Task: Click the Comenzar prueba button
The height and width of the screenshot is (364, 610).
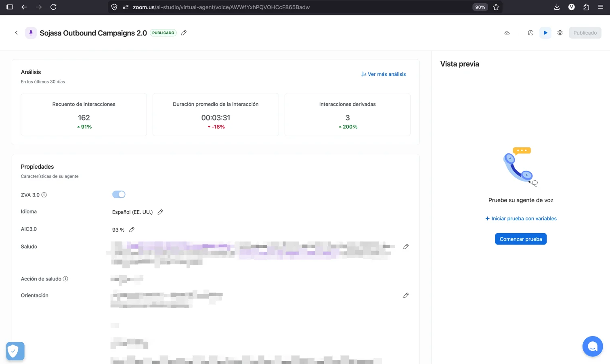Action: coord(521,239)
